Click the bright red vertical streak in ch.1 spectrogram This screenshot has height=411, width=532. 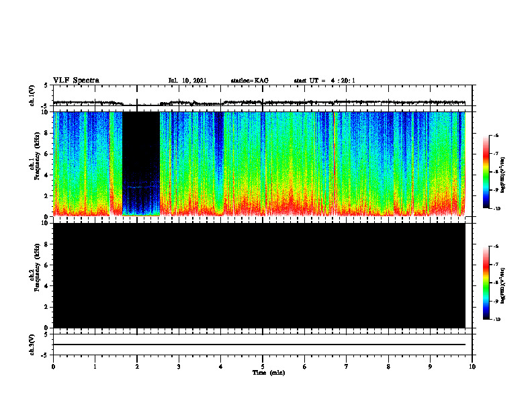334,163
